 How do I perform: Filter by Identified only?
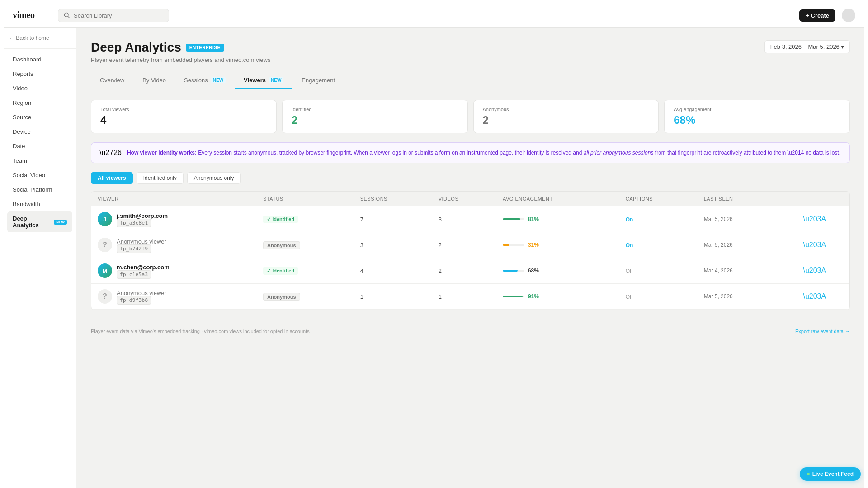coord(160,178)
